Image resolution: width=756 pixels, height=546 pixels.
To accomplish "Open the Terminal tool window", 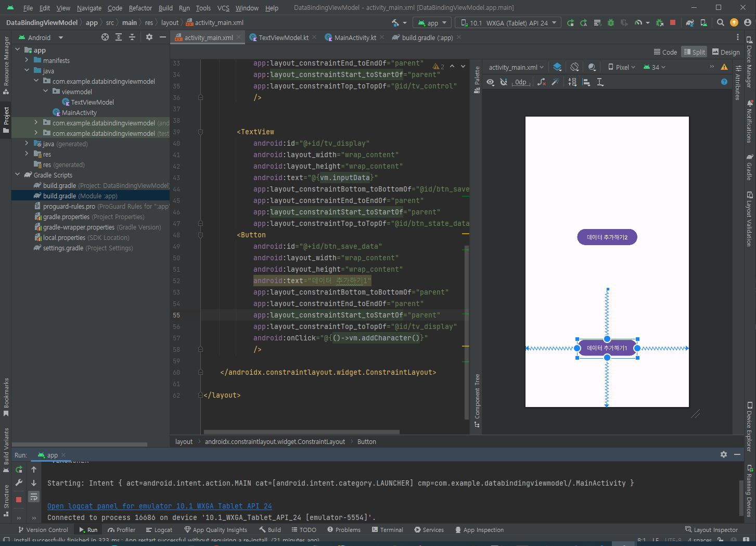I will pyautogui.click(x=388, y=530).
